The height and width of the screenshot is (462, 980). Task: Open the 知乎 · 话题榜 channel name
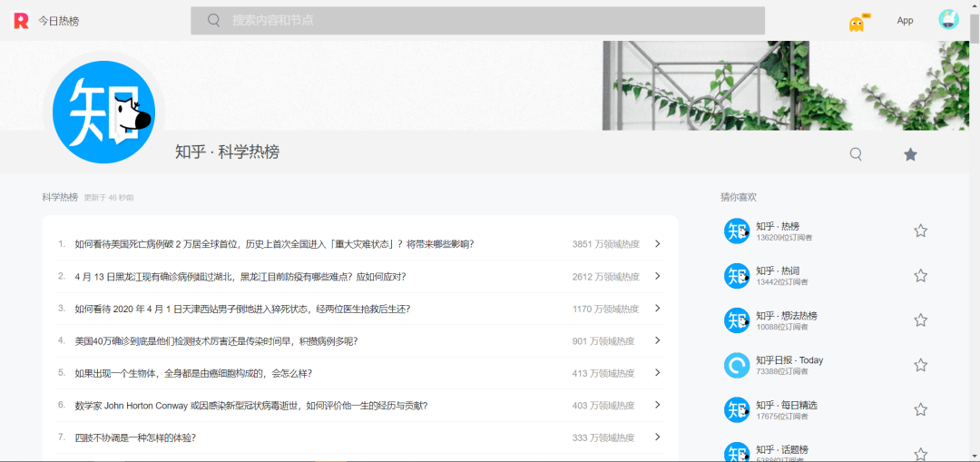[782, 449]
